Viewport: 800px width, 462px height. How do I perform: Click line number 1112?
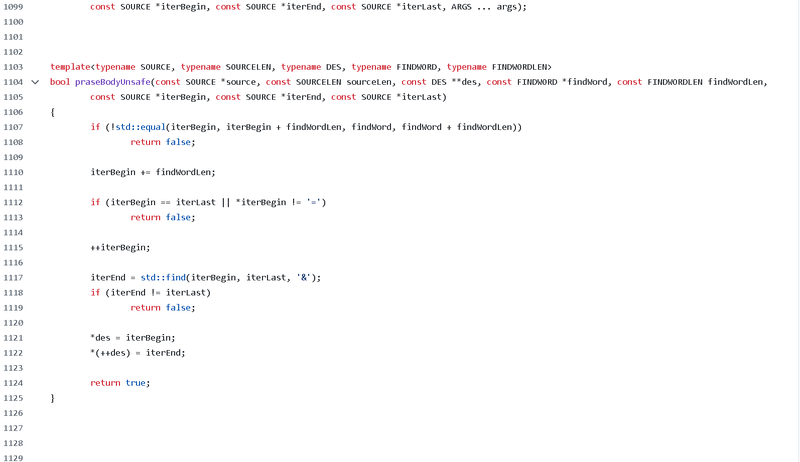13,202
